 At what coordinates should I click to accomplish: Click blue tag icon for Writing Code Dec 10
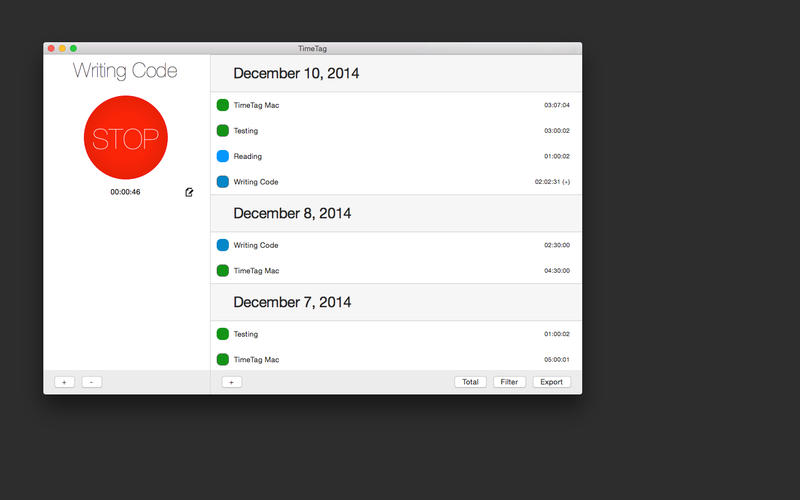tap(223, 182)
